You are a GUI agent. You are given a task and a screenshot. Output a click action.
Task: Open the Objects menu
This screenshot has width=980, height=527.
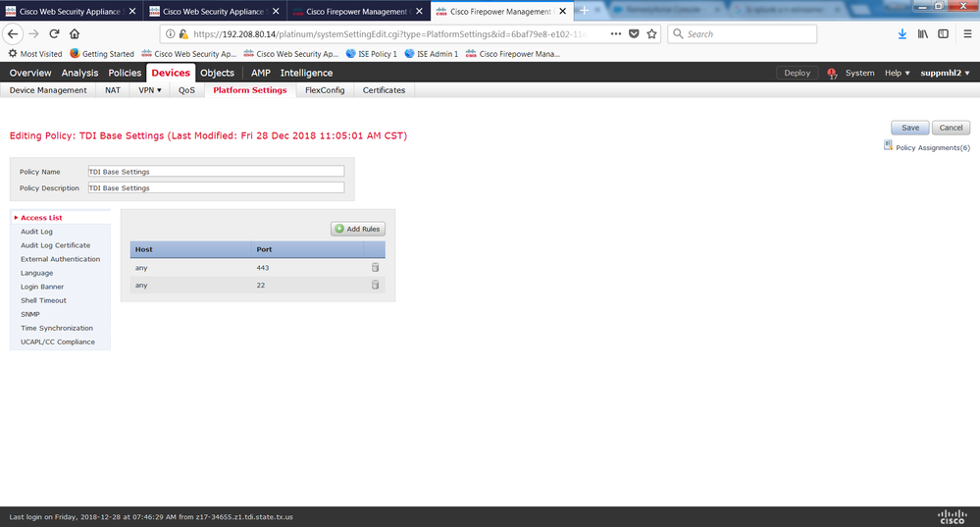point(217,74)
